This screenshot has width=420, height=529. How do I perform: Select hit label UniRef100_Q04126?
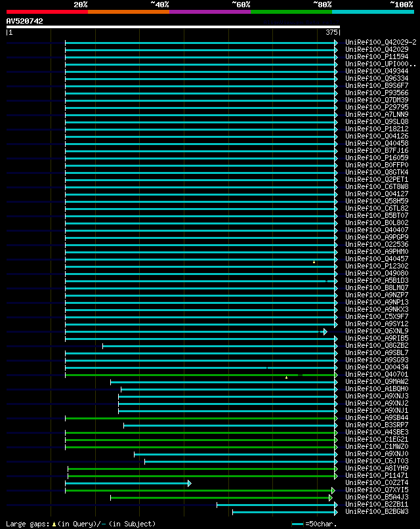pos(377,136)
